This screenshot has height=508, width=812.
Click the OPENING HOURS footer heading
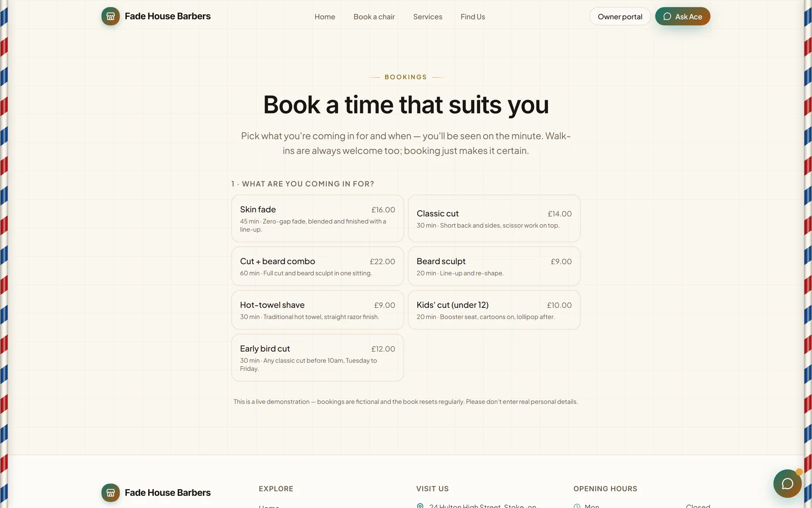point(605,489)
